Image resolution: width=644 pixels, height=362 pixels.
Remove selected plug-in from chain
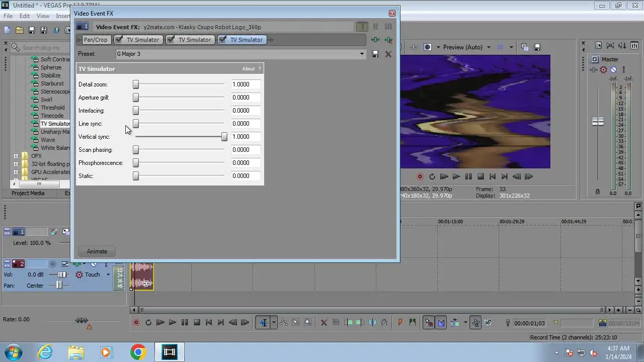[x=388, y=40]
